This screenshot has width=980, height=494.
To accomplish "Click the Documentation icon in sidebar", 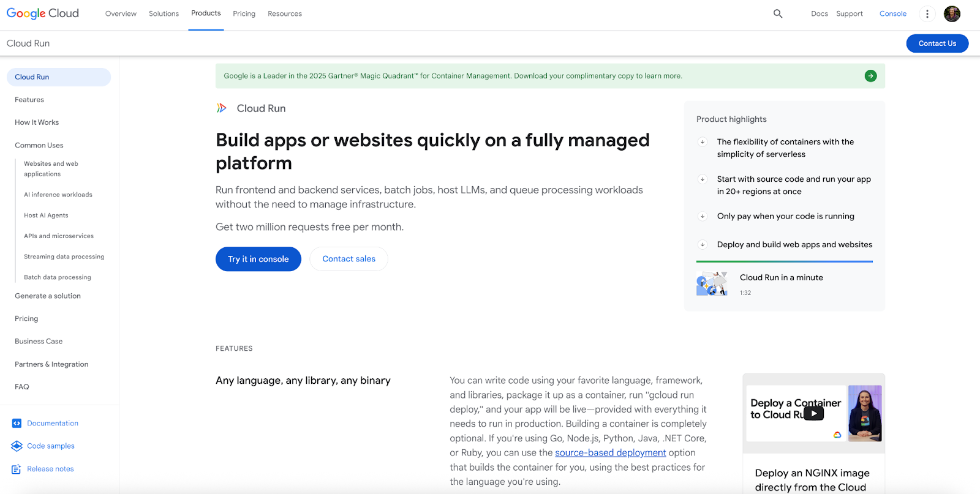I will point(17,423).
